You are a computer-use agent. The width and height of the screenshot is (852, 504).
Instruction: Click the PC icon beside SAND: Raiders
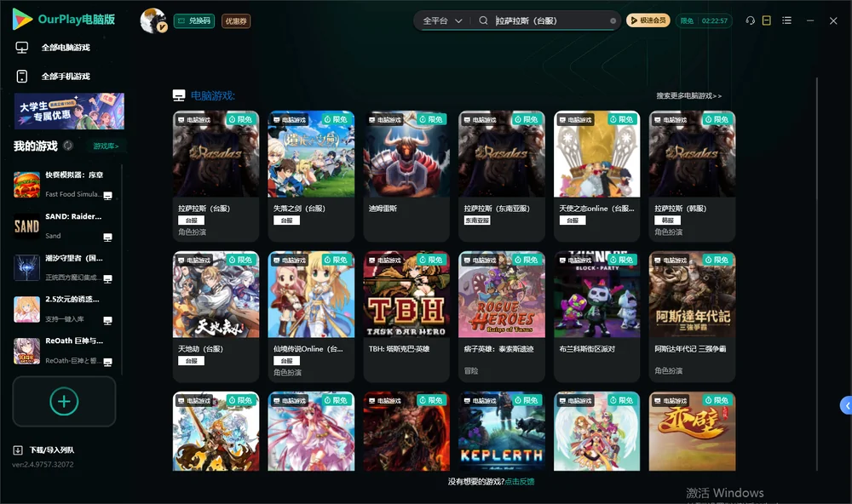(x=107, y=238)
